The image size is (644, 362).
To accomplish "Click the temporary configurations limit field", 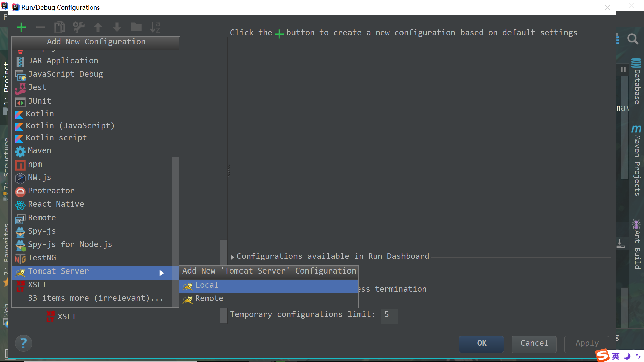I will pyautogui.click(x=388, y=315).
